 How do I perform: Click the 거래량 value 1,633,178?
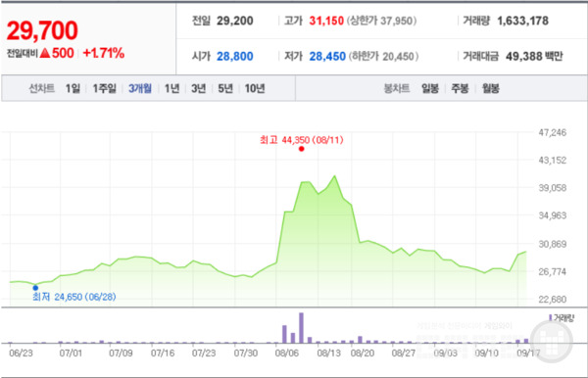[522, 21]
